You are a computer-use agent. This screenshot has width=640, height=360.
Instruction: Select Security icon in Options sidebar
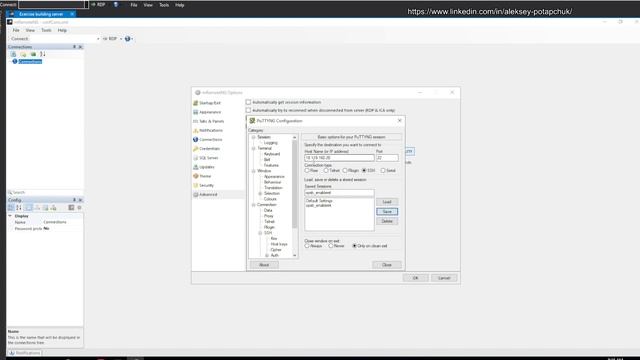pyautogui.click(x=196, y=185)
